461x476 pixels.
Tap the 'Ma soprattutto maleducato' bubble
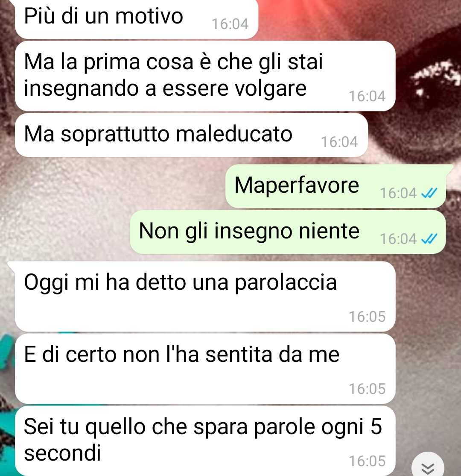[191, 135]
